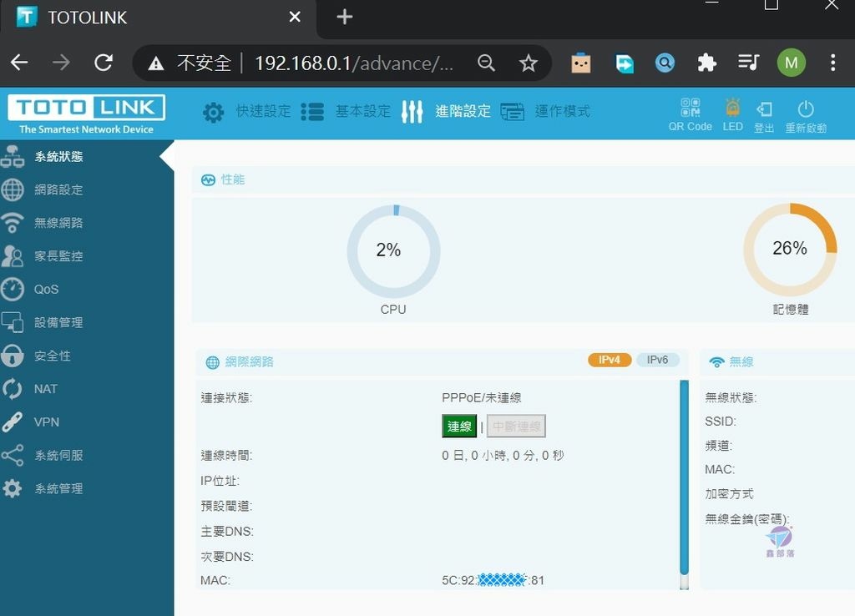Select 無線網路 in sidebar
The image size is (855, 616).
pos(58,223)
